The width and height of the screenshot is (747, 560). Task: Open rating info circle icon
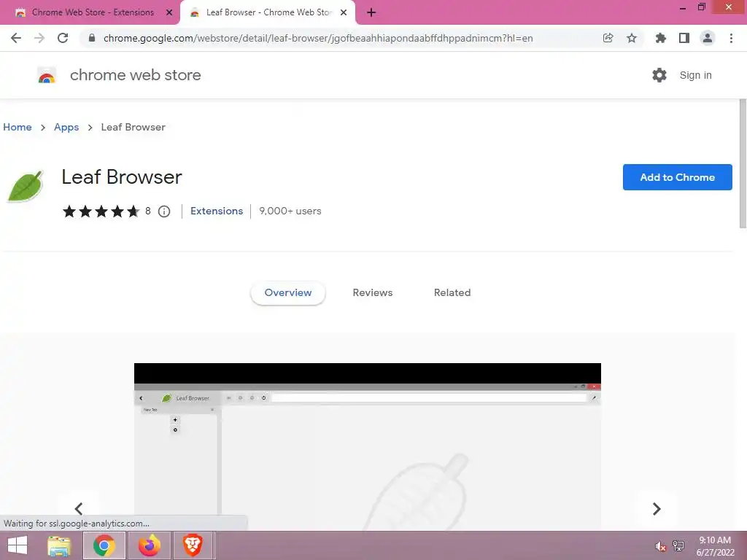164,211
